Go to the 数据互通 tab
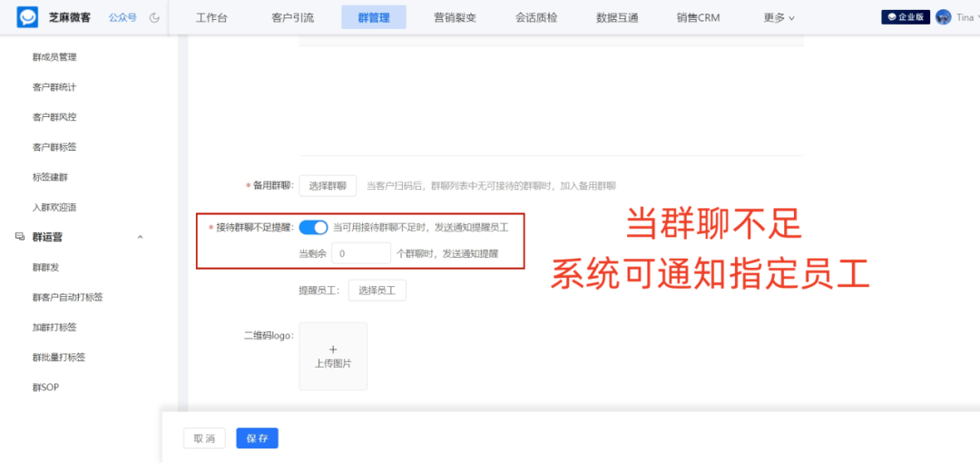The image size is (980, 463). [618, 17]
